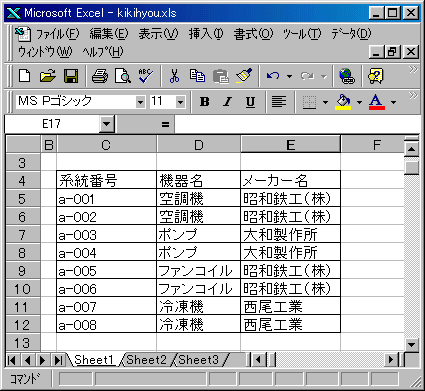Apply the yellow fill color bucket
425x391 pixels.
click(x=343, y=102)
